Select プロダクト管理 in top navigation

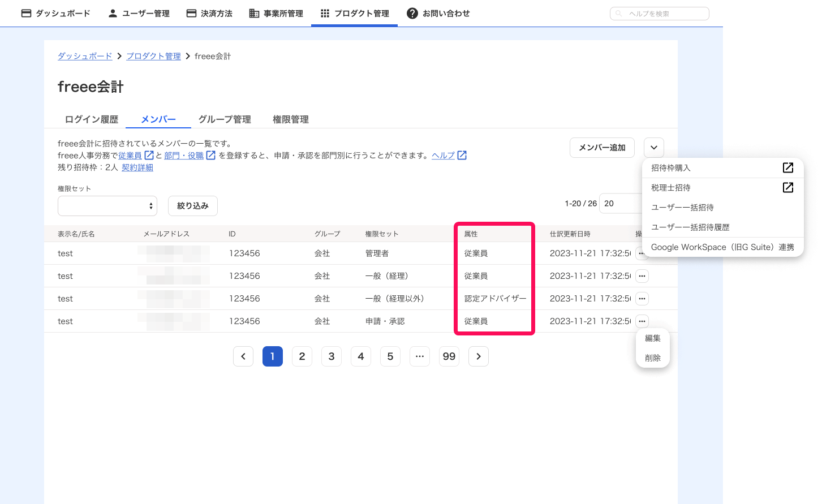click(x=354, y=13)
